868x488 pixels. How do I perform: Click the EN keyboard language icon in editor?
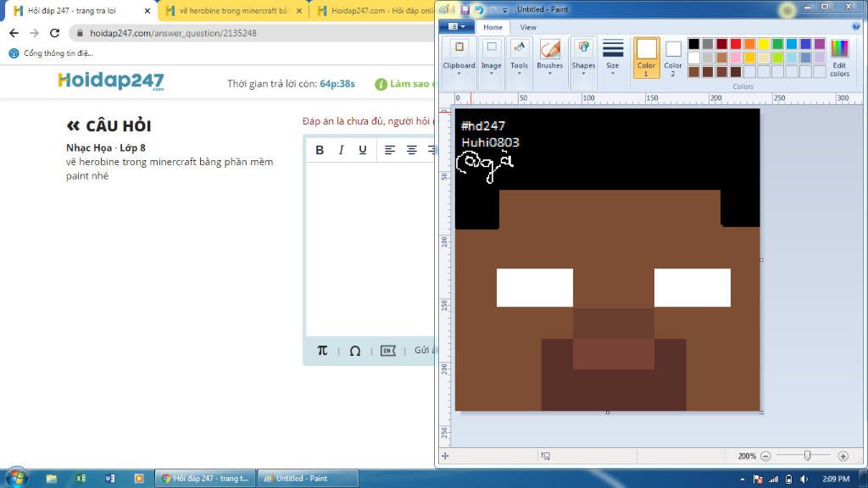[387, 351]
